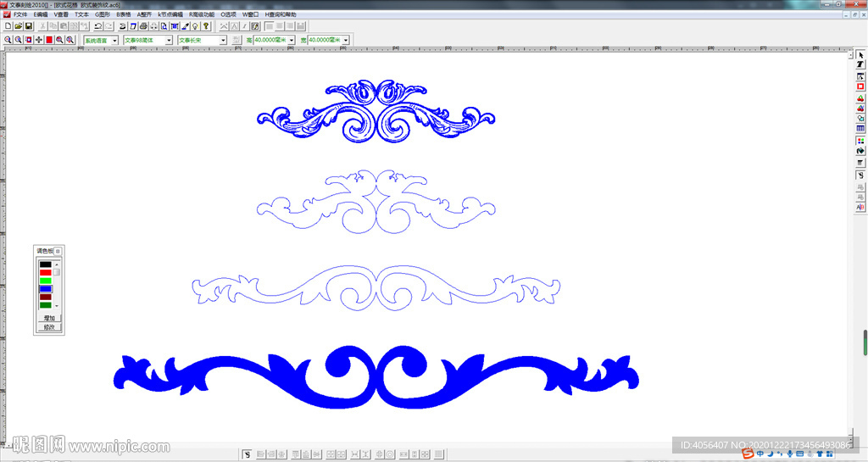Click the save floppy disk icon
The image size is (868, 462).
pos(28,26)
